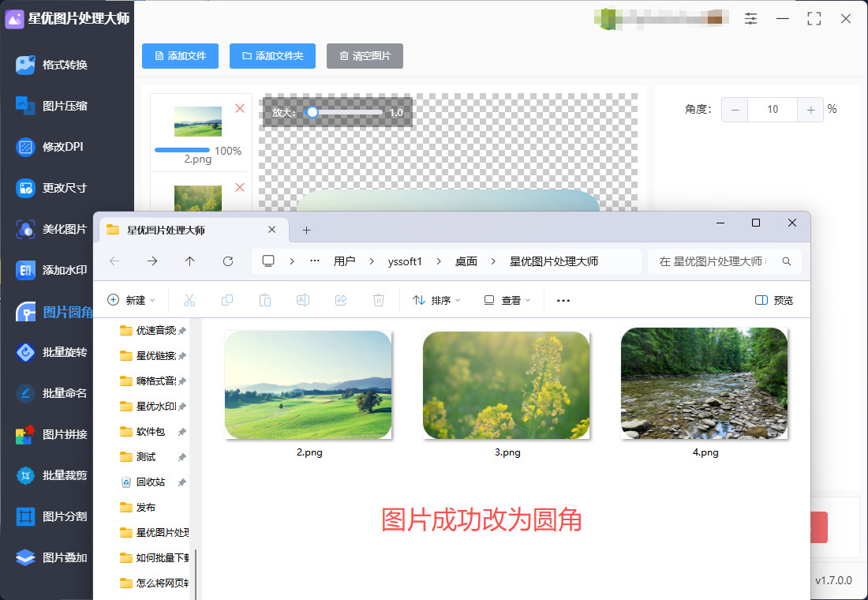Screen dimensions: 868x600
Task: Click Explorer search box 在 星优图片处理大师
Action: [x=724, y=261]
